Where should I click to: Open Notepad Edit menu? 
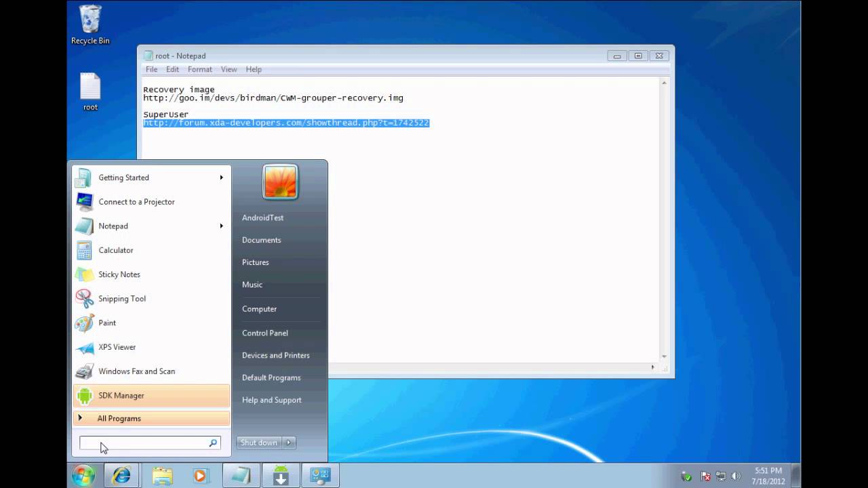coord(173,69)
